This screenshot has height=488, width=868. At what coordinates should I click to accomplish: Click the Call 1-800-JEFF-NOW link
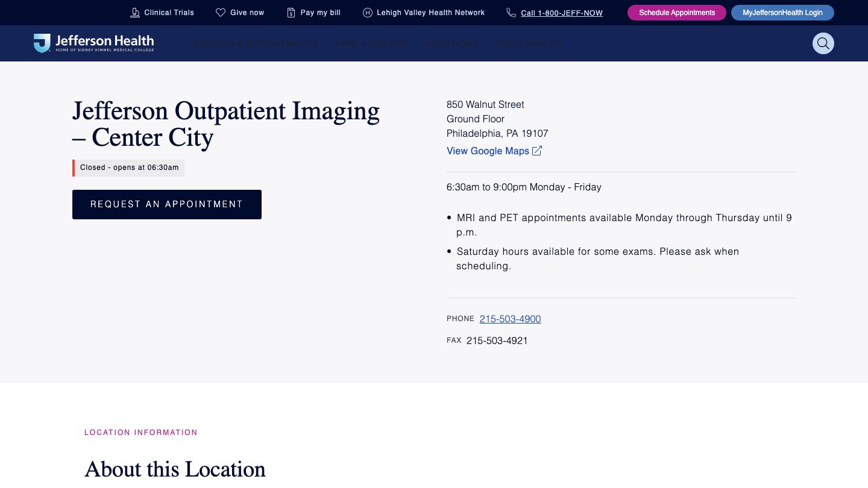(x=562, y=13)
